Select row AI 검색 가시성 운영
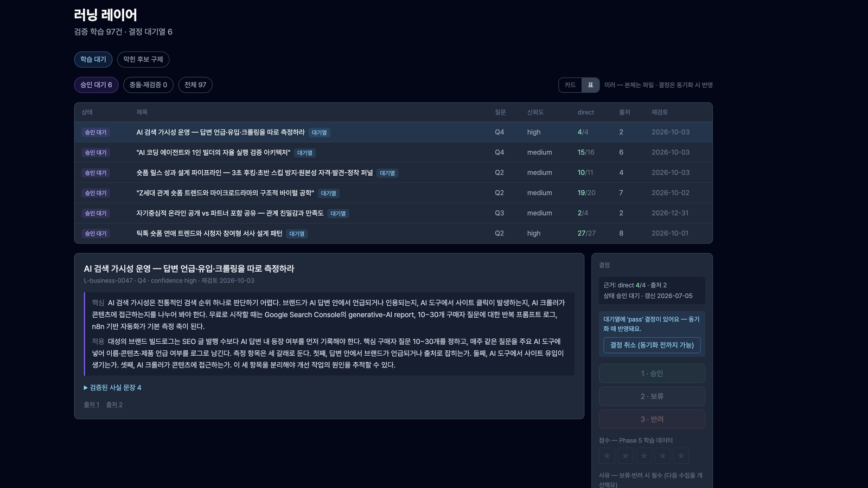The height and width of the screenshot is (488, 868). (393, 132)
